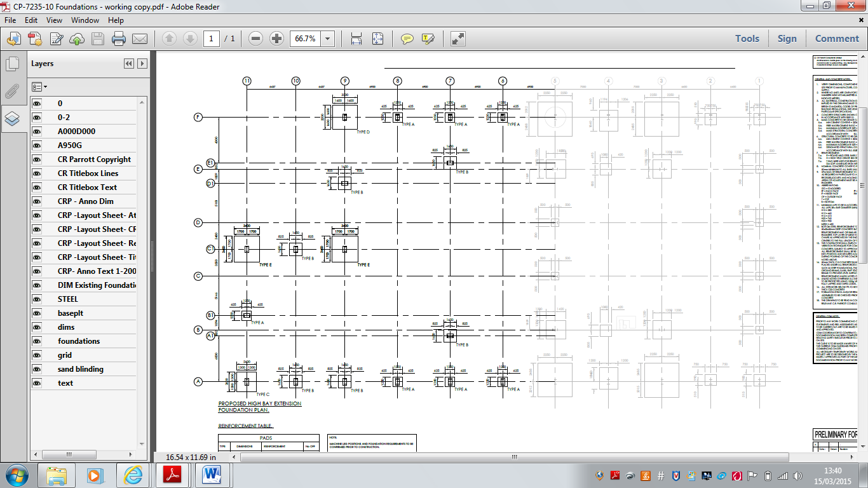Viewport: 868px width, 488px height.
Task: Hide the sand blinding layer
Action: tap(37, 369)
